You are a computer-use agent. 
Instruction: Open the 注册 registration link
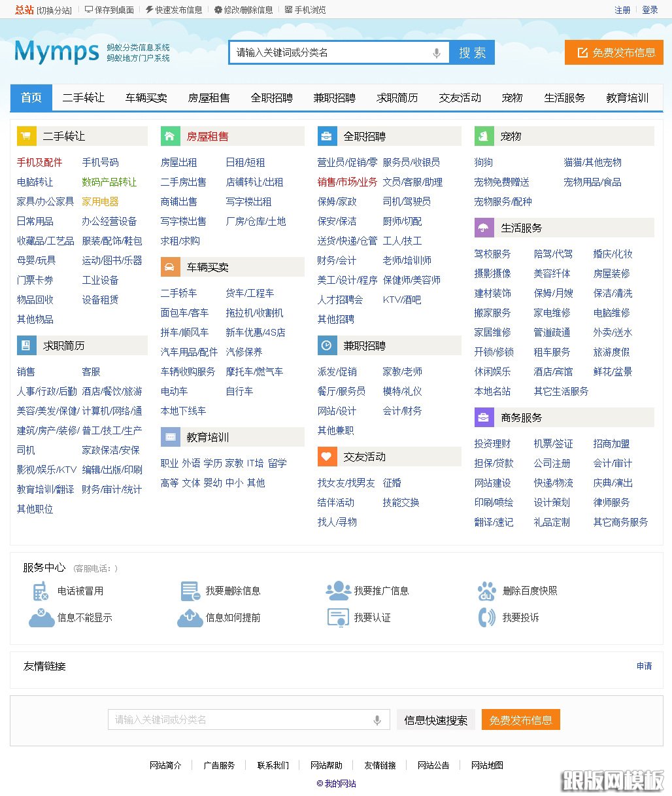pos(622,9)
